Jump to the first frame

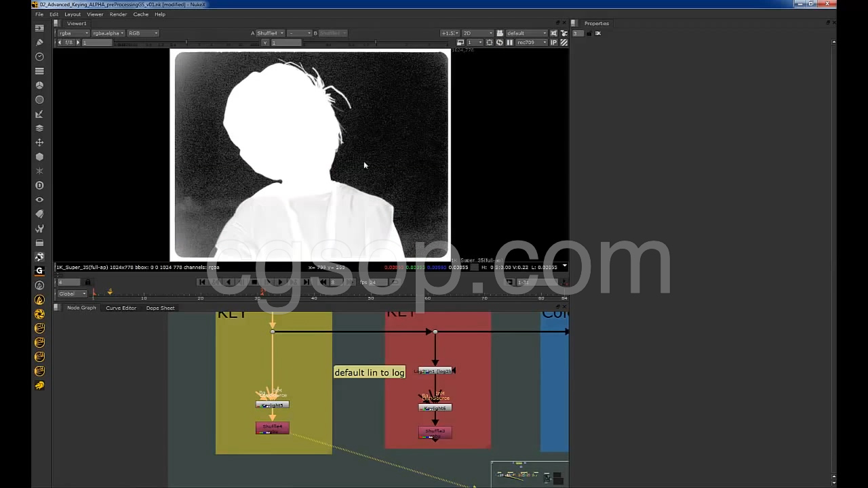point(201,282)
